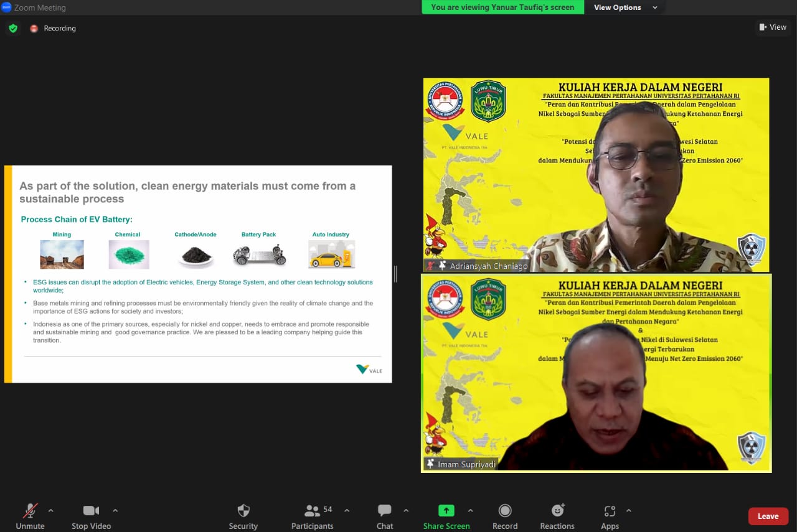This screenshot has height=532, width=797.
Task: Click 'Process Chain of EV Battery:' heading
Action: (x=77, y=220)
